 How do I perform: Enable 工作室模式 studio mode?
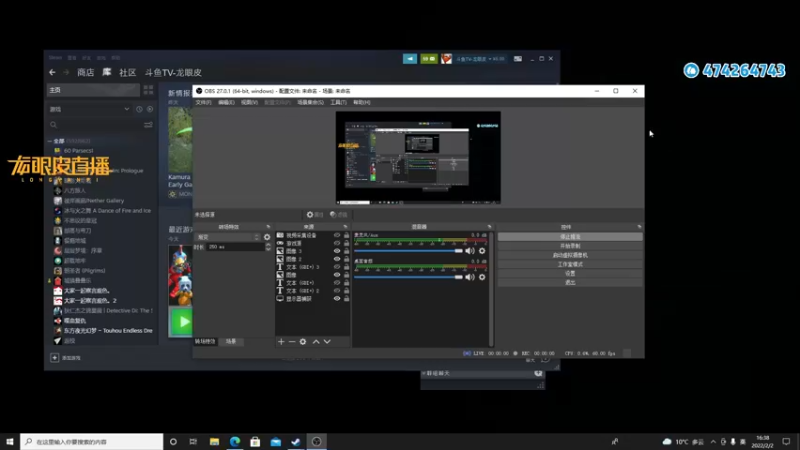coord(570,264)
